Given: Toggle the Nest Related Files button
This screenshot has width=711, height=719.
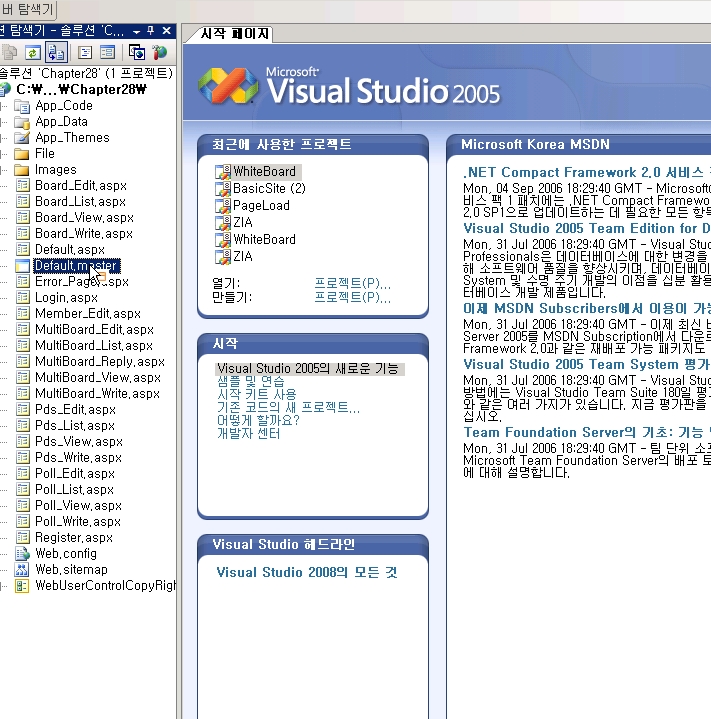Looking at the screenshot, I should (x=57, y=53).
